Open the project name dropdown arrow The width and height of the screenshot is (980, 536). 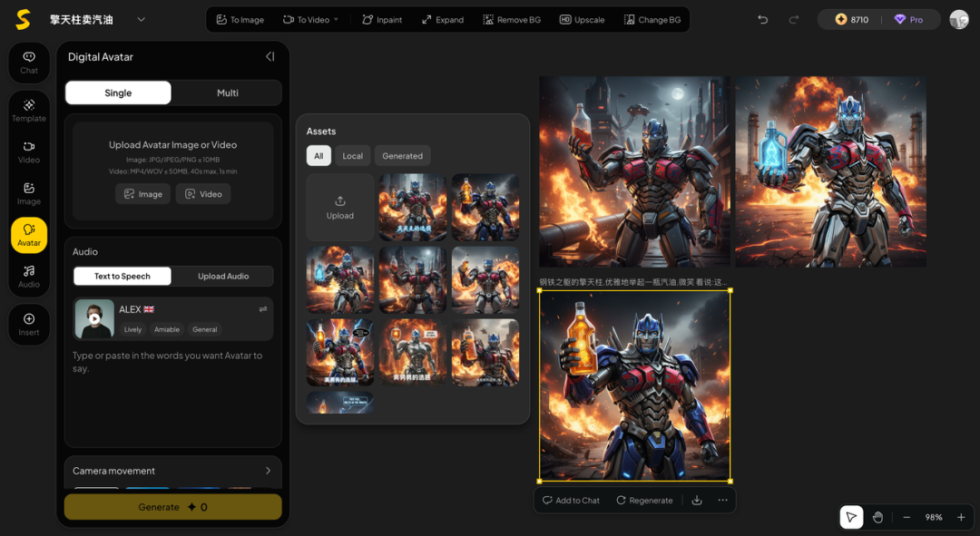click(x=141, y=19)
